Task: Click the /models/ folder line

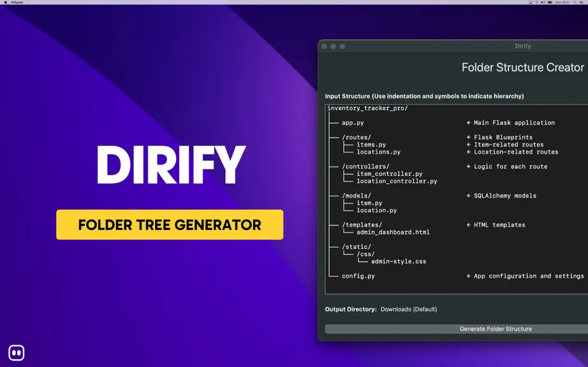Action: click(356, 196)
